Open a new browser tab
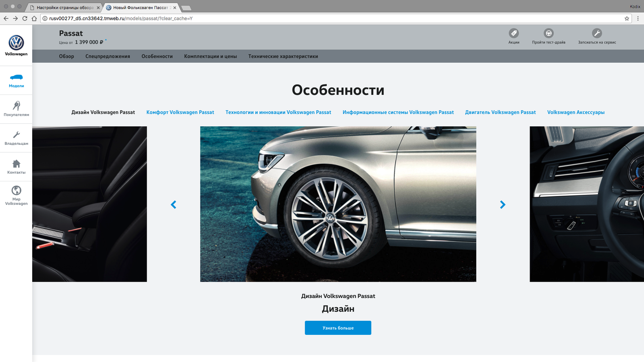The width and height of the screenshot is (644, 362). [186, 8]
